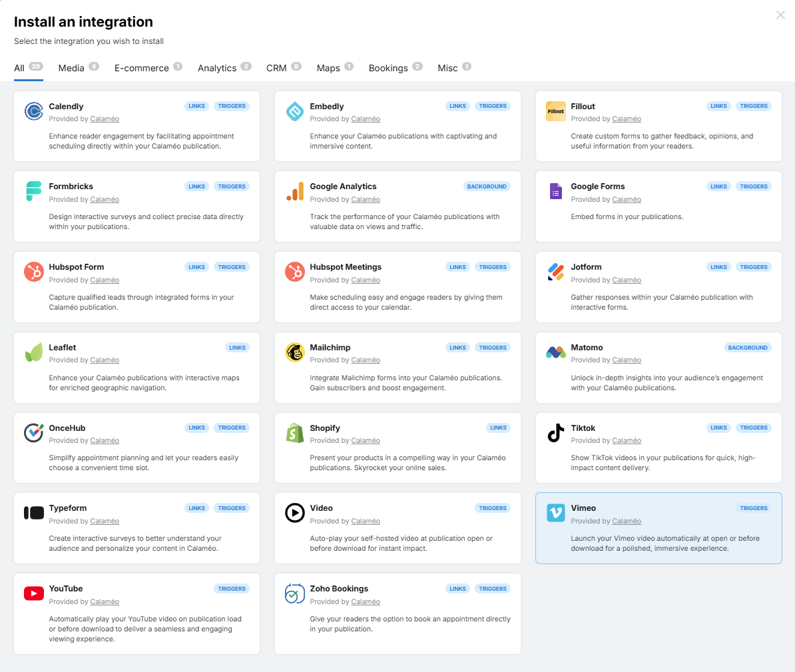
Task: Click the Embedly integration title
Action: coord(327,107)
